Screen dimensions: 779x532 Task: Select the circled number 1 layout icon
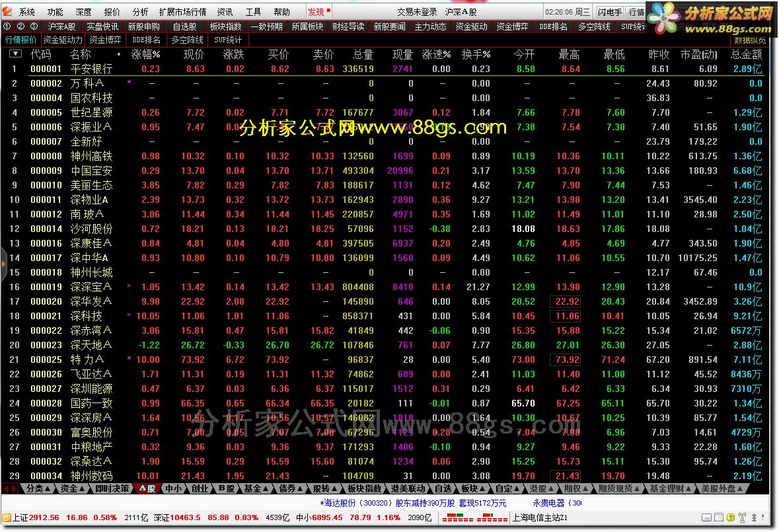(7, 26)
